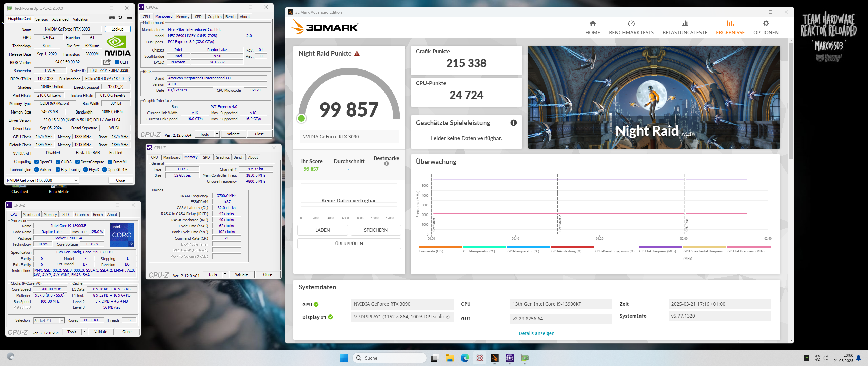
Task: Click the Night Raid benchmark thumbnail image
Action: [654, 97]
